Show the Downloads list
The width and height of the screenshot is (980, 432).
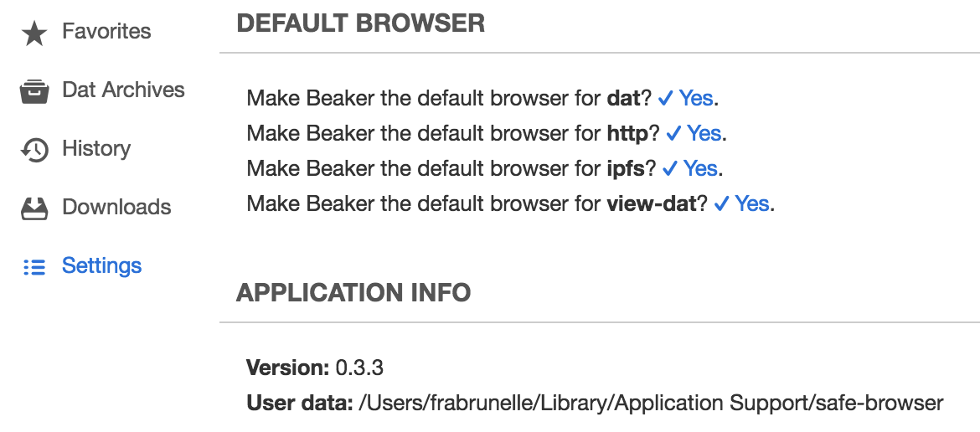pos(116,208)
